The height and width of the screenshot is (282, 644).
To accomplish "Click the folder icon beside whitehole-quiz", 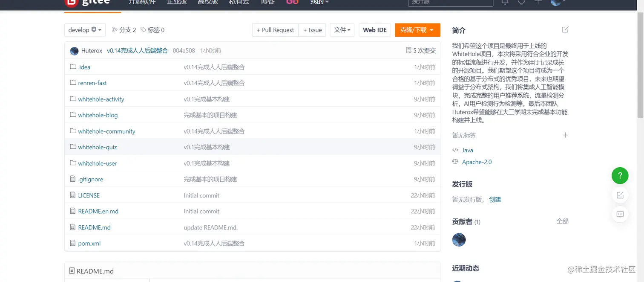I will click(73, 146).
